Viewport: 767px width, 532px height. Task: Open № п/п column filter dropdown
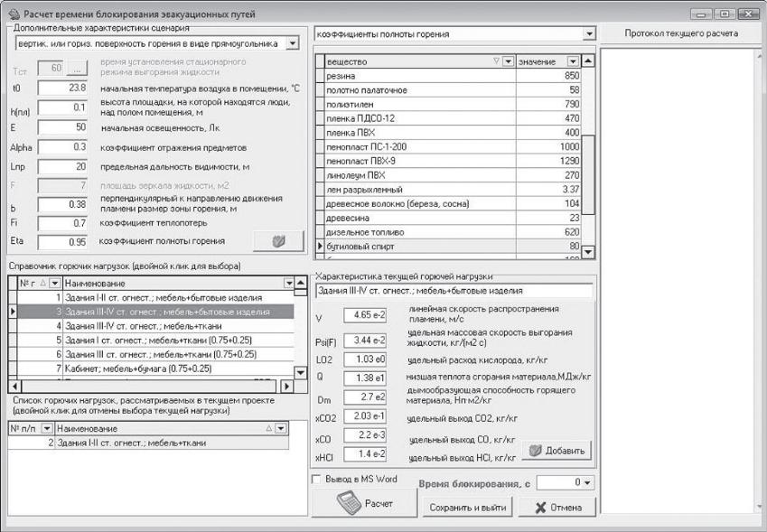click(x=46, y=428)
